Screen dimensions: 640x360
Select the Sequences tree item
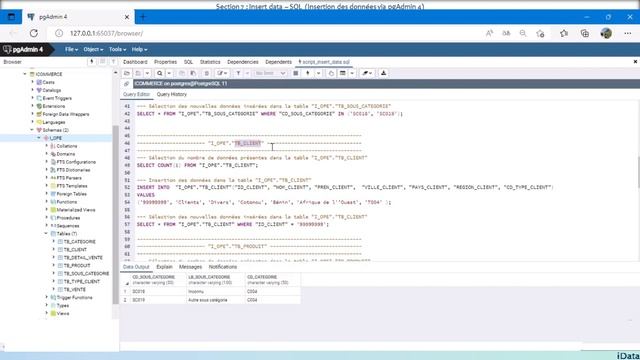[x=68, y=226]
